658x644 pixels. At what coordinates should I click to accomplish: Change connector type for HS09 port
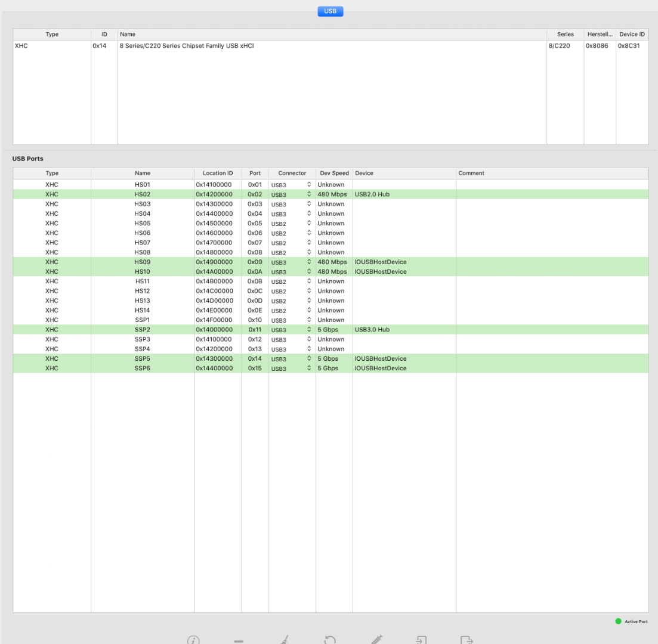(309, 262)
